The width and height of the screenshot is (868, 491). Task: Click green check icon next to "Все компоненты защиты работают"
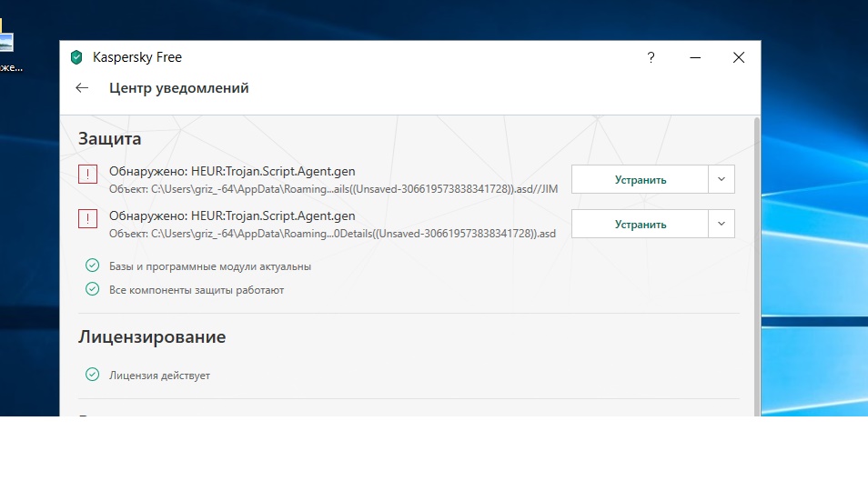tap(93, 289)
